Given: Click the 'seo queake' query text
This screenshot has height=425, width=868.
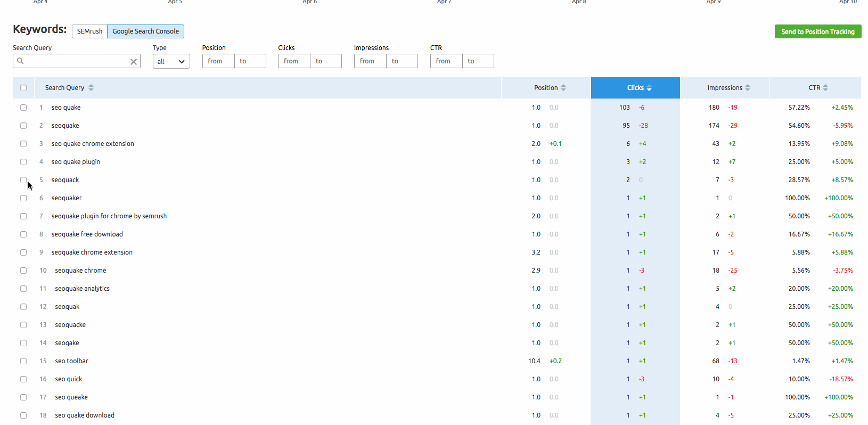Looking at the screenshot, I should [x=71, y=397].
